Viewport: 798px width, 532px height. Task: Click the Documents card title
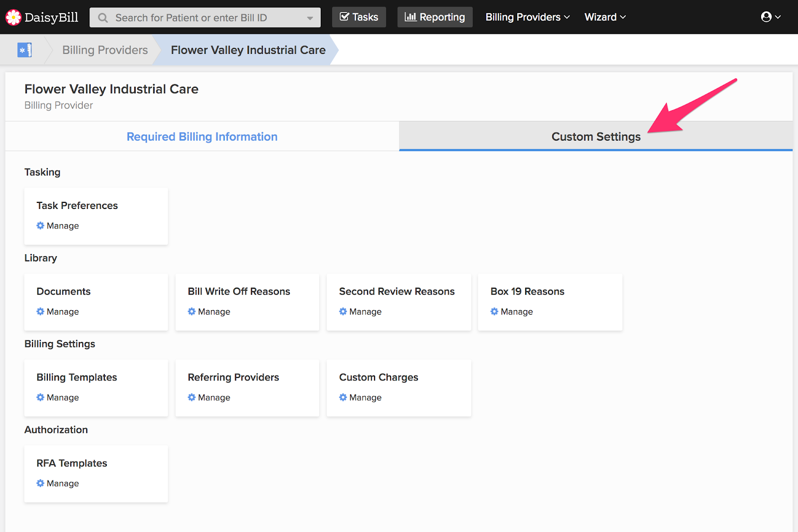tap(63, 291)
